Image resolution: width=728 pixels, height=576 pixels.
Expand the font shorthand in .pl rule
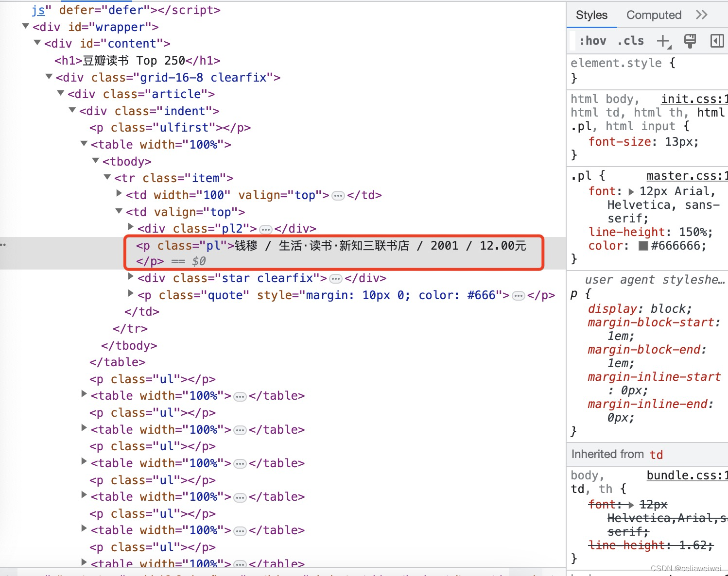(631, 192)
